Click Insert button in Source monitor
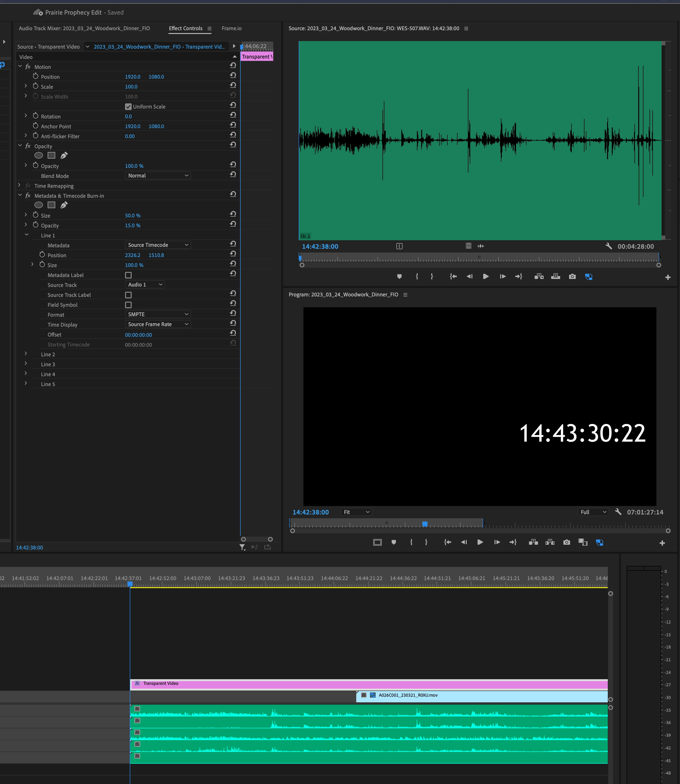Screen dimensions: 680x784 pos(539,277)
